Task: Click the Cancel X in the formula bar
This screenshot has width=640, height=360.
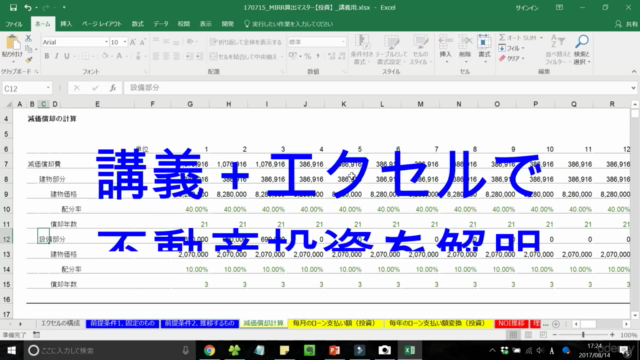Action: coord(77,88)
